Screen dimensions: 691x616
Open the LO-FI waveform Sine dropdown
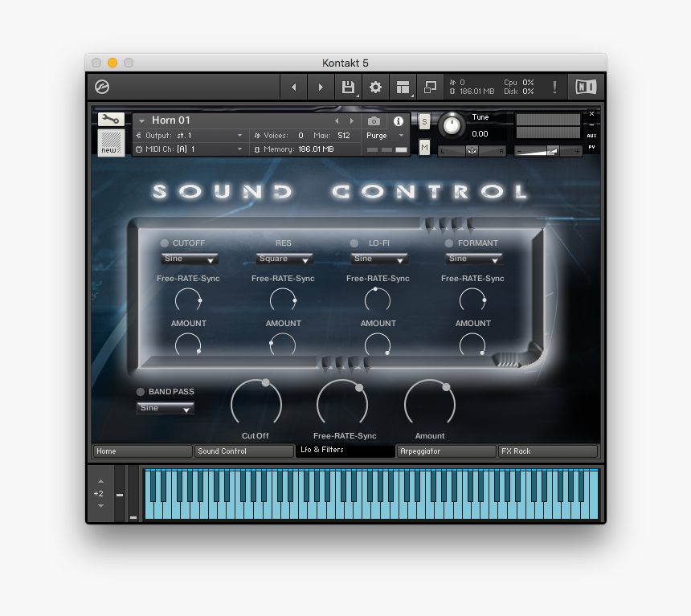[x=379, y=259]
